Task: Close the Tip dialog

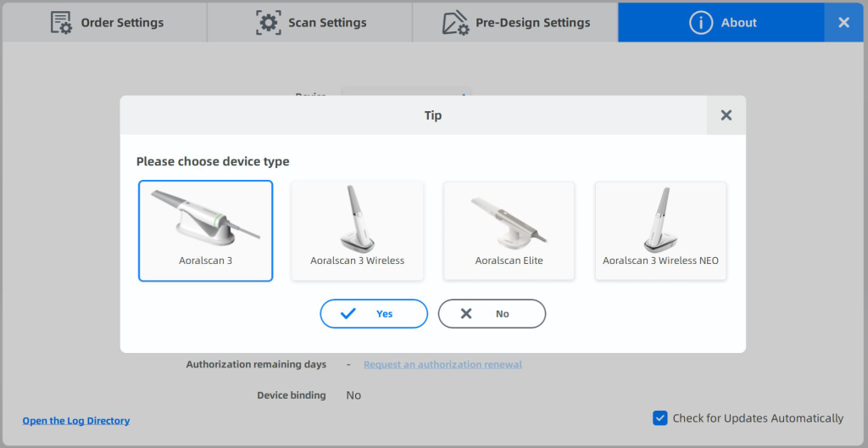Action: pyautogui.click(x=726, y=115)
